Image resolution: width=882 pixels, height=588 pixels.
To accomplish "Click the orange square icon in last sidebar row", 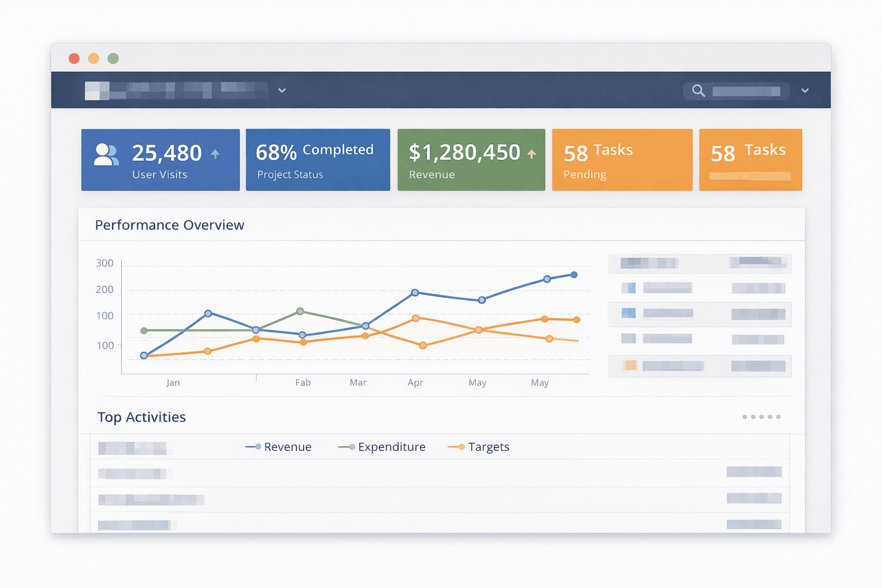I will pos(629,365).
